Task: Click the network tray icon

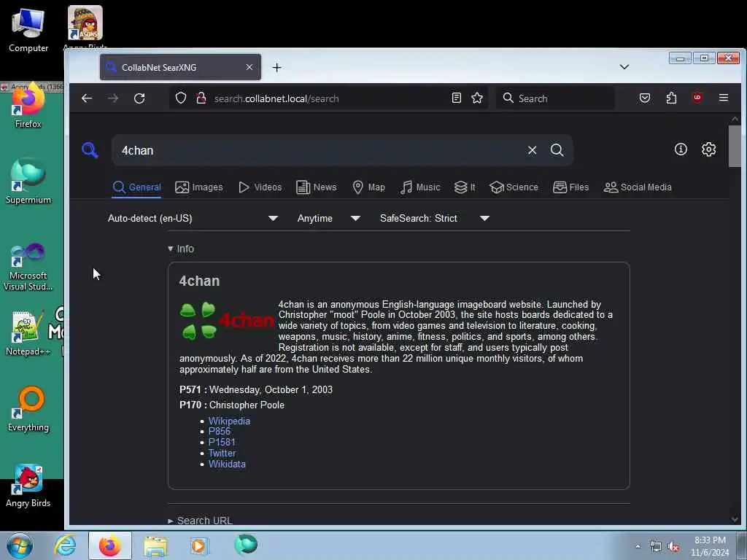Action: coord(656,547)
